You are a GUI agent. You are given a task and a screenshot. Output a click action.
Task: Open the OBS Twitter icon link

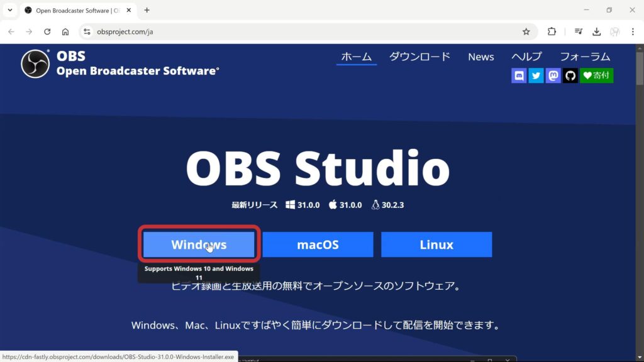coord(536,76)
